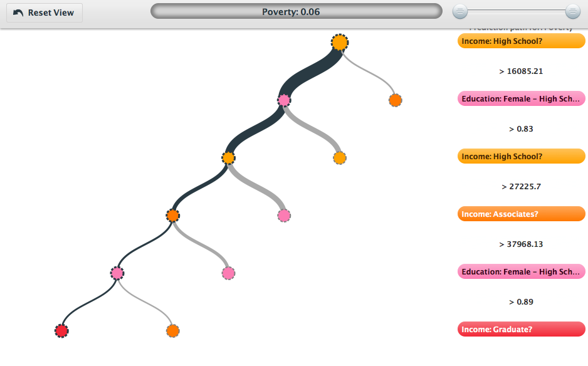Click the right handle of the range slider
588x366 pixels.
[572, 11]
